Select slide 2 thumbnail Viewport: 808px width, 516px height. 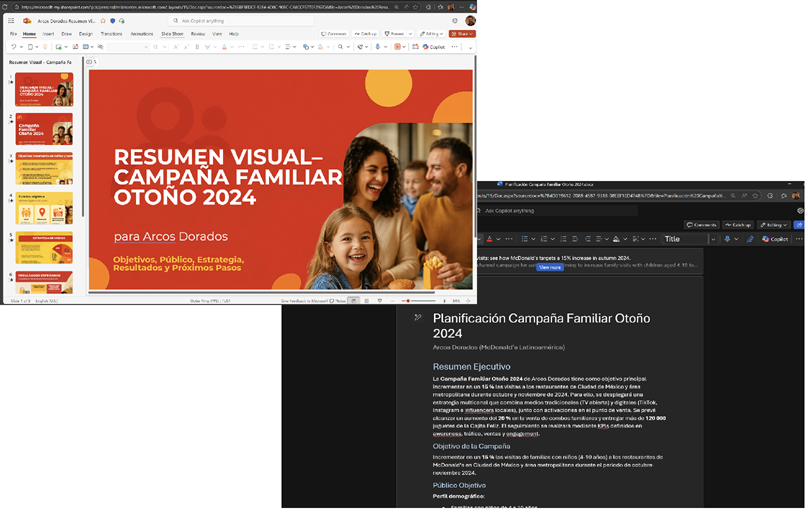44,129
